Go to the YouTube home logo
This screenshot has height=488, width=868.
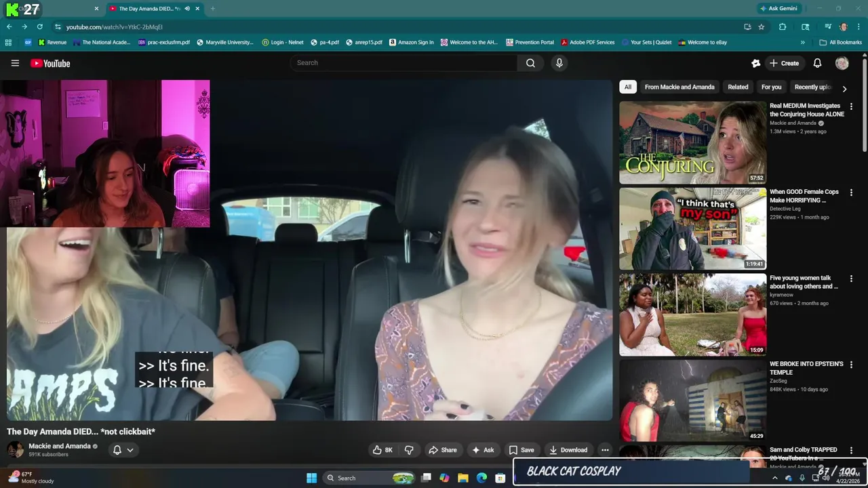pos(50,63)
